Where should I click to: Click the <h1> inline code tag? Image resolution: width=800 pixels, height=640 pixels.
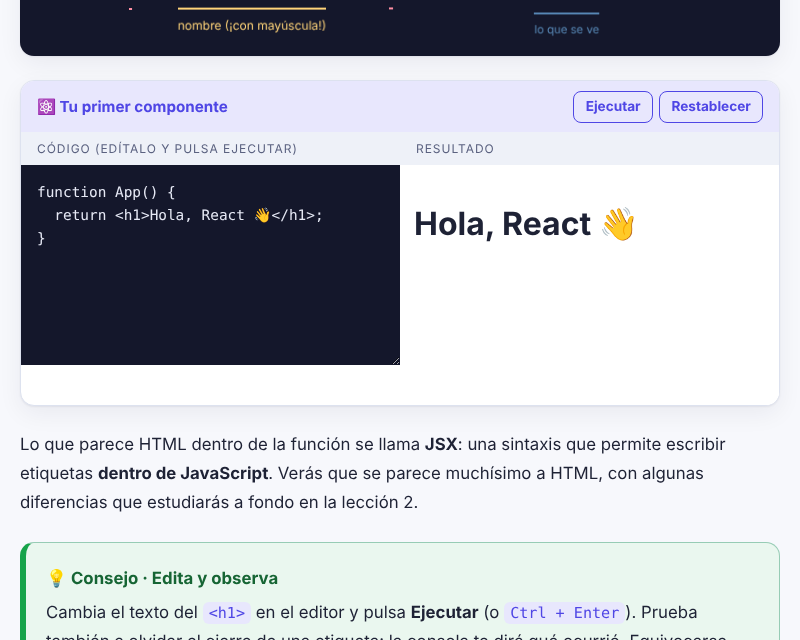[x=227, y=612]
